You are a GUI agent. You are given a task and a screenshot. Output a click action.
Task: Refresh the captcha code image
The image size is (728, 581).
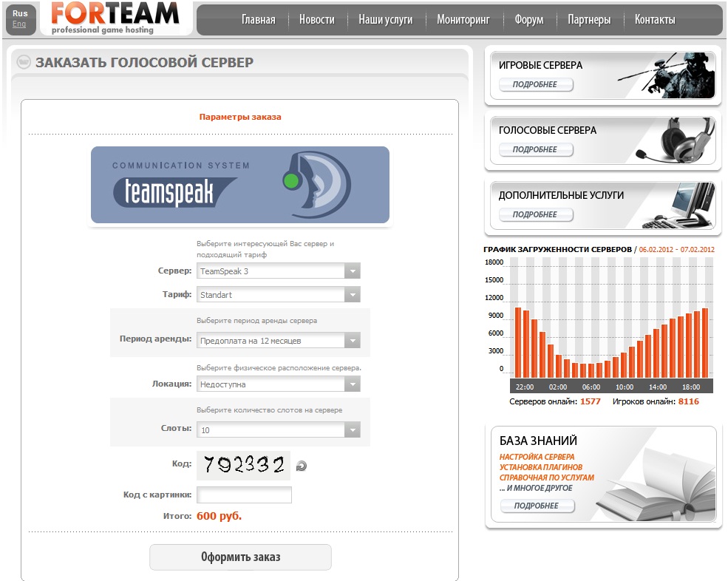[x=302, y=466]
